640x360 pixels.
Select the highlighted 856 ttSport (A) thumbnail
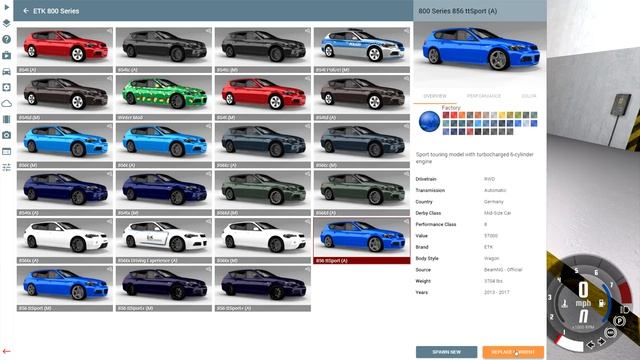(362, 241)
